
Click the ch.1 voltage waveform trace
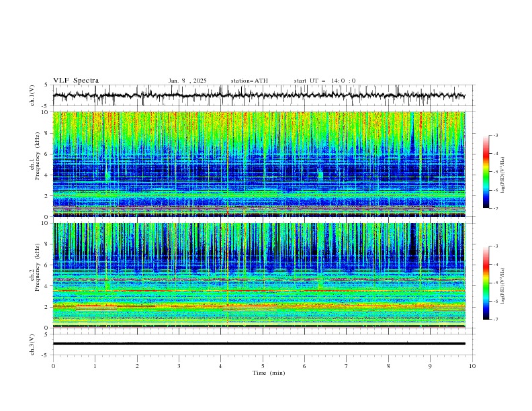coord(259,95)
